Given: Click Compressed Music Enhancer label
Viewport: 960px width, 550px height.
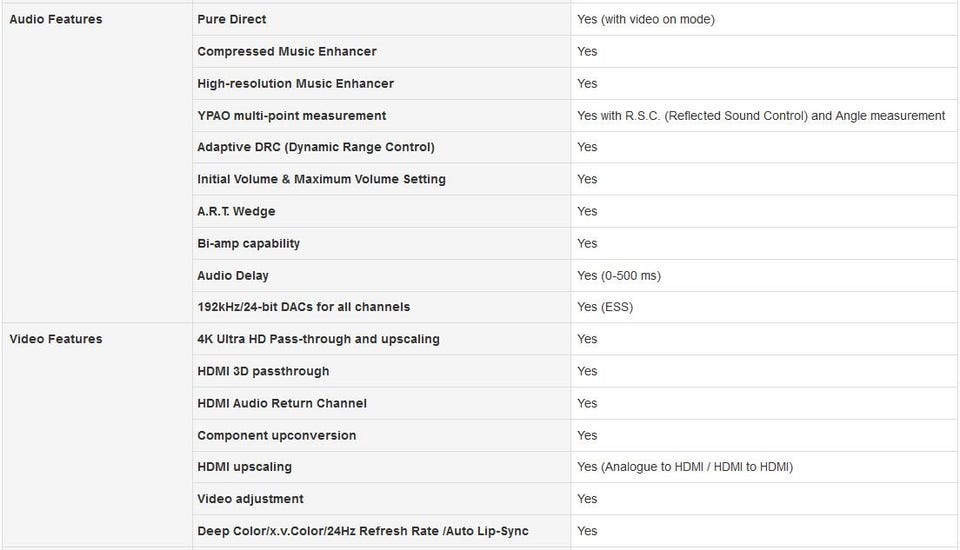Looking at the screenshot, I should tap(287, 51).
